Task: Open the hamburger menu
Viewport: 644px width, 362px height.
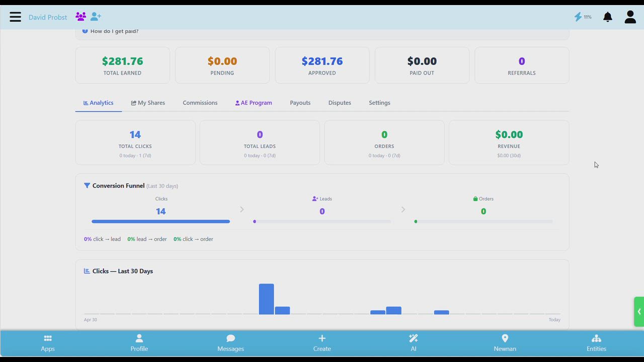Action: tap(16, 17)
